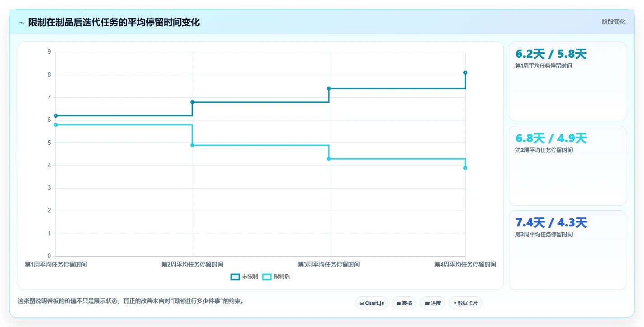This screenshot has height=327, width=644.
Task: Click the 未限制 data point at week 1
Action: 56,115
